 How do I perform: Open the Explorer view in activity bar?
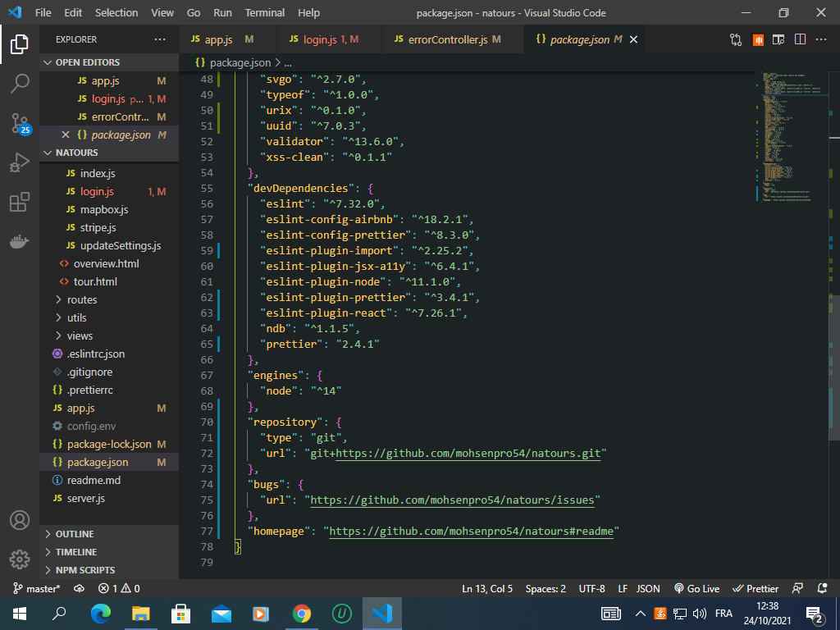(x=20, y=44)
